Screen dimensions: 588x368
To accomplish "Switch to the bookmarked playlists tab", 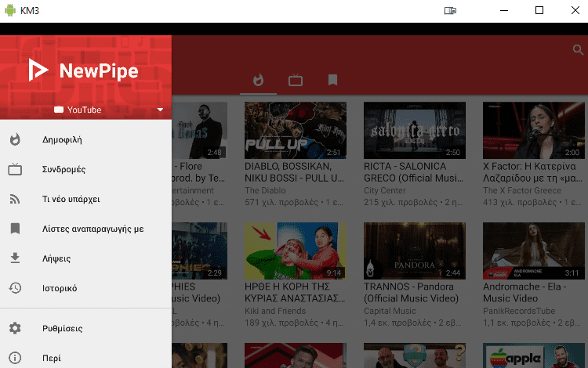I will [x=332, y=80].
